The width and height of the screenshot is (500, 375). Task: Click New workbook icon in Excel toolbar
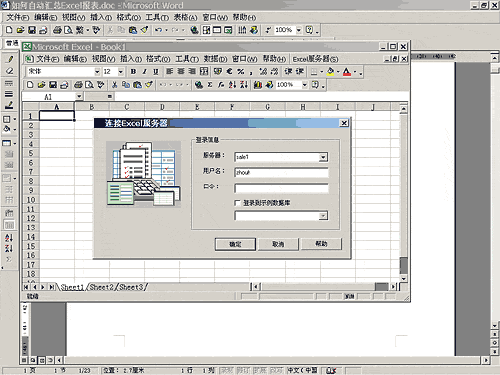click(30, 85)
